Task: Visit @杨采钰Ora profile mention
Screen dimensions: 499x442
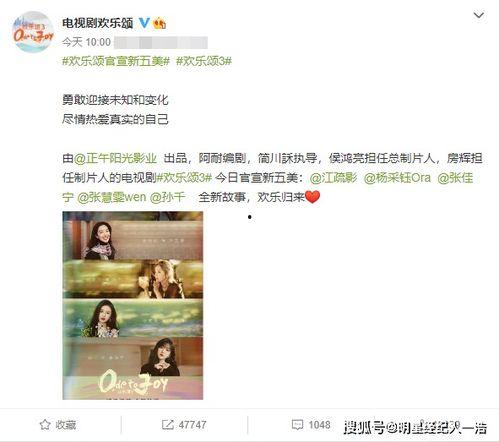Action: click(x=397, y=178)
